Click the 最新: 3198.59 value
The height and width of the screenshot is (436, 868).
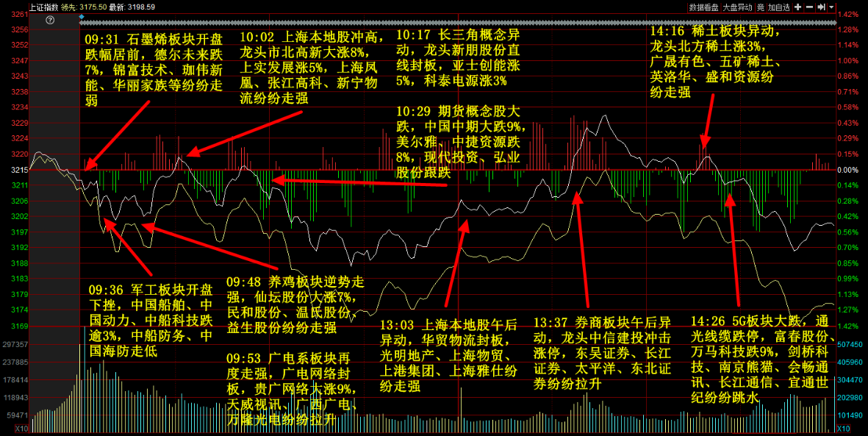pyautogui.click(x=132, y=7)
